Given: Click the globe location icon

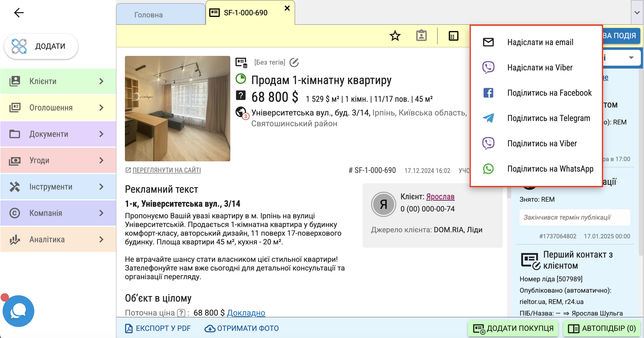Looking at the screenshot, I should coord(241,113).
